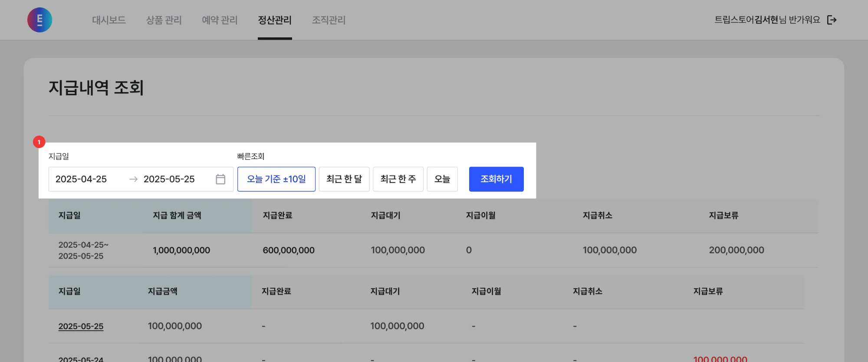Go to 상품 관리 tab
The image size is (868, 362).
click(x=164, y=20)
